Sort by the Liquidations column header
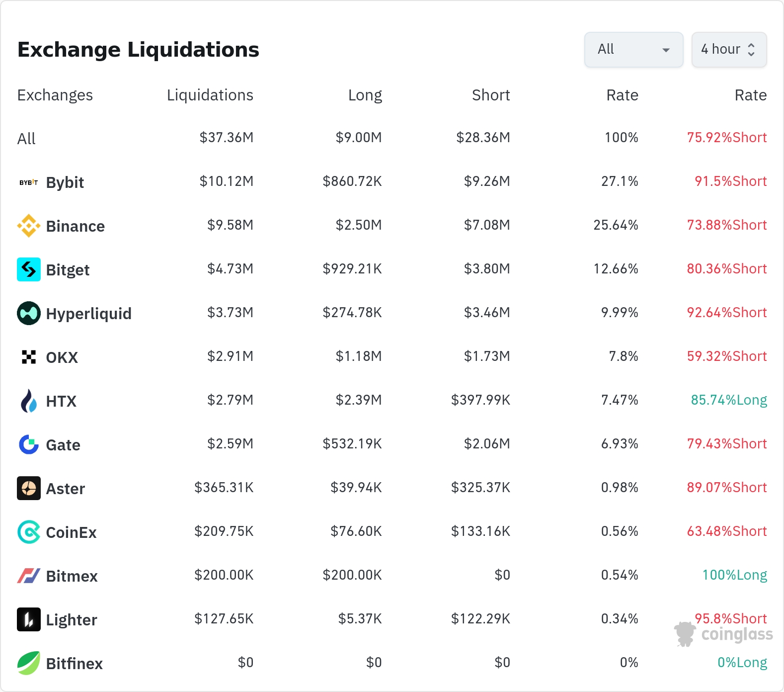 point(210,95)
